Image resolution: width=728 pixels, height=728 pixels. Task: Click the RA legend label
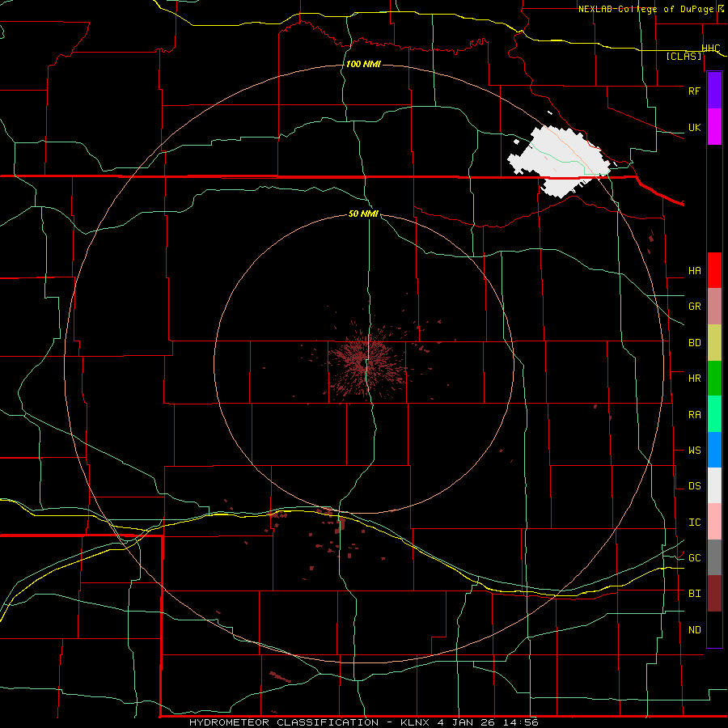pos(694,415)
